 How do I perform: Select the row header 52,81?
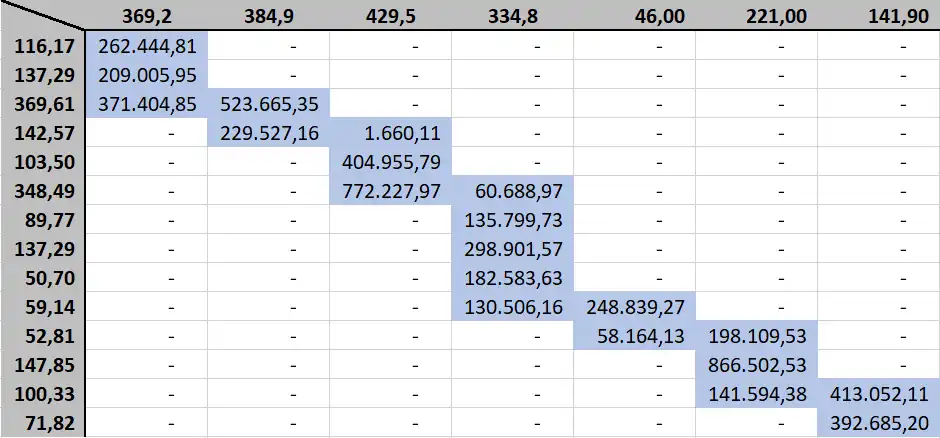(44, 335)
